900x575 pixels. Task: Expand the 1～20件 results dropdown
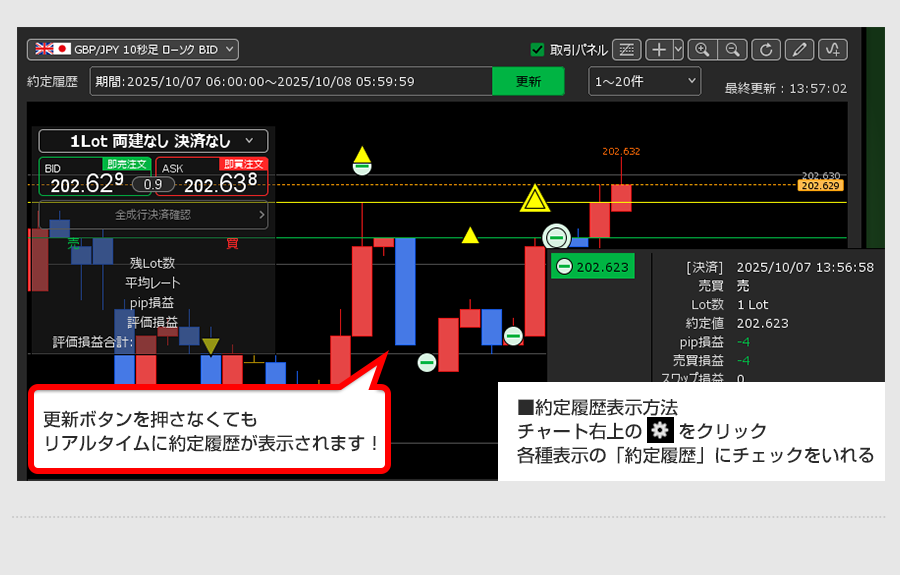click(x=644, y=81)
